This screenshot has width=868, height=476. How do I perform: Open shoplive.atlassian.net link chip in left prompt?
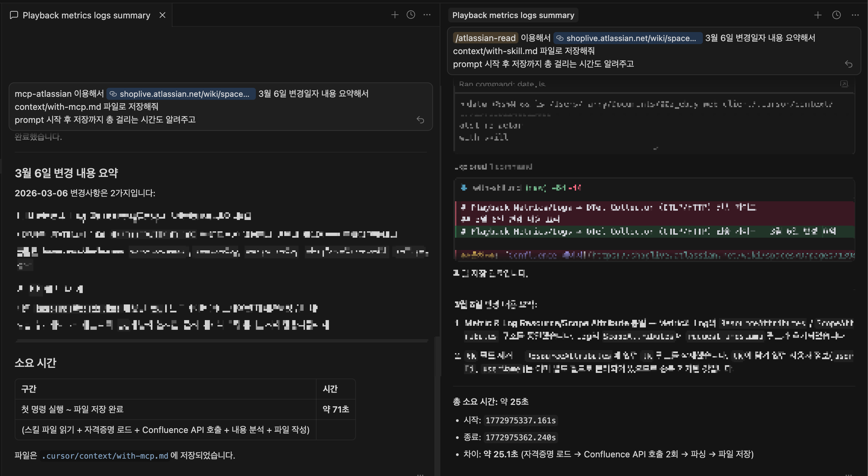pos(181,94)
